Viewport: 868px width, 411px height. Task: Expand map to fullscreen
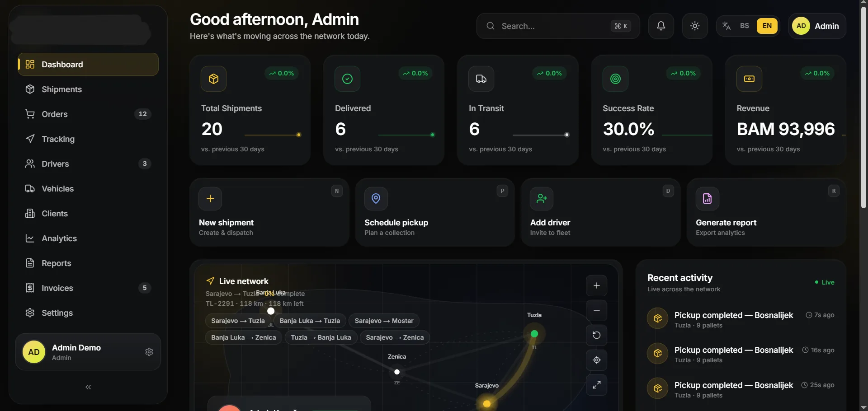click(x=597, y=385)
